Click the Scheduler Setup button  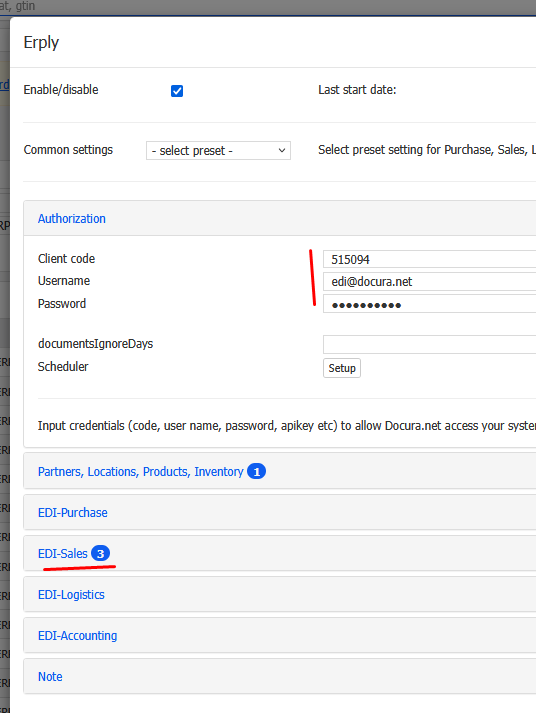[x=342, y=368]
